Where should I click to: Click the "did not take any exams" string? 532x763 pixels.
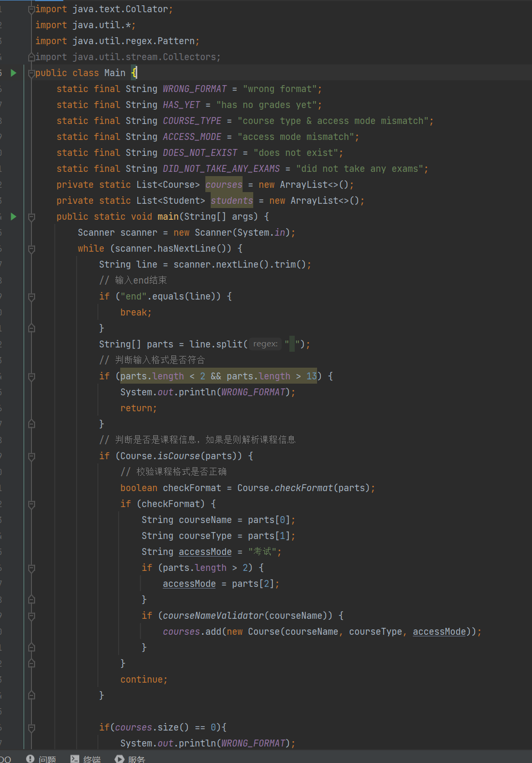360,169
